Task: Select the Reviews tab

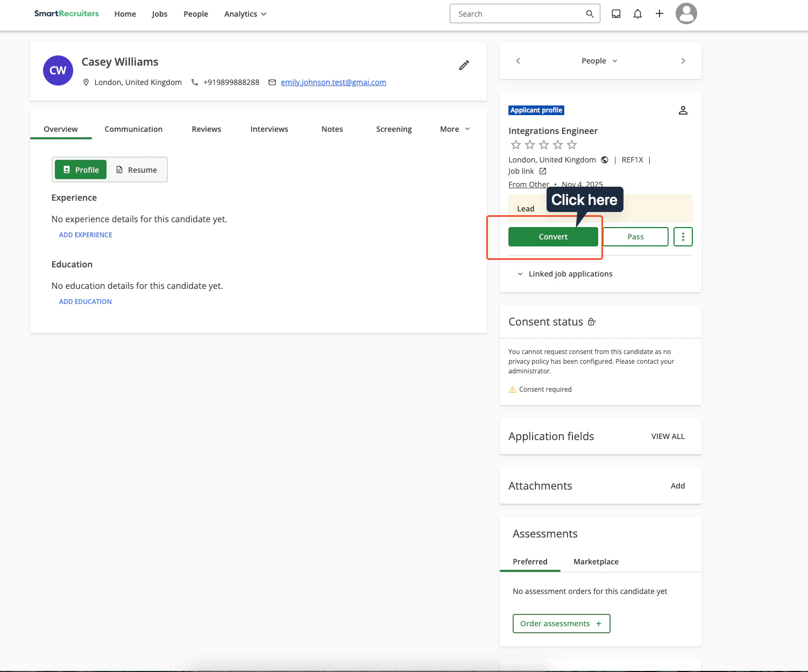Action: (207, 129)
